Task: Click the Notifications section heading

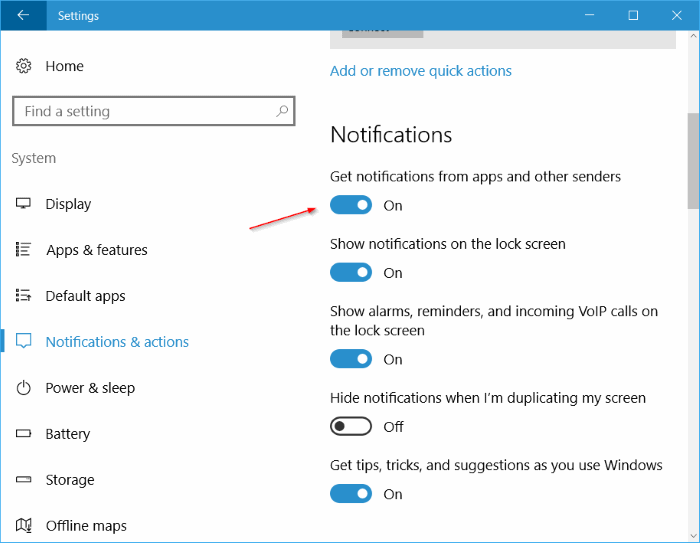Action: coord(391,134)
